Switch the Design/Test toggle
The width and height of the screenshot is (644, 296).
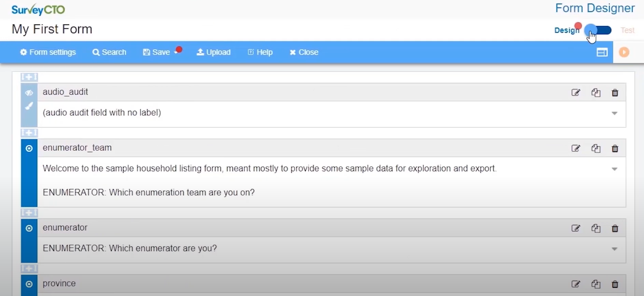[598, 30]
